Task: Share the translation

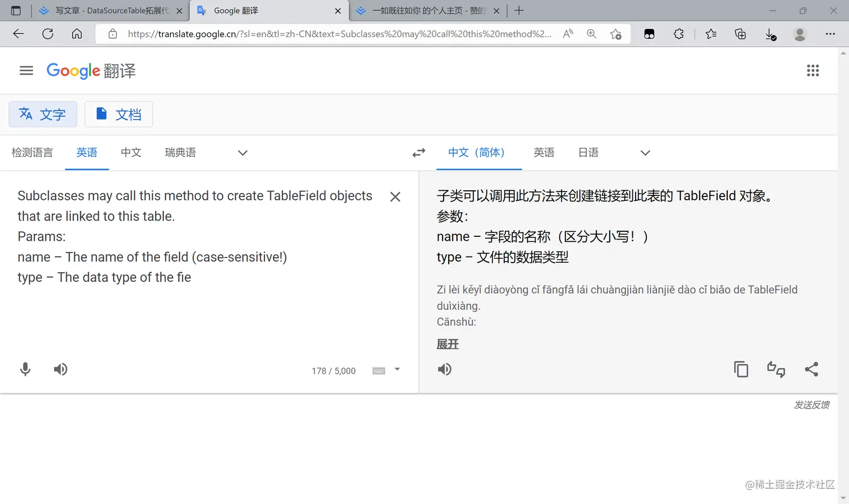Action: [811, 369]
